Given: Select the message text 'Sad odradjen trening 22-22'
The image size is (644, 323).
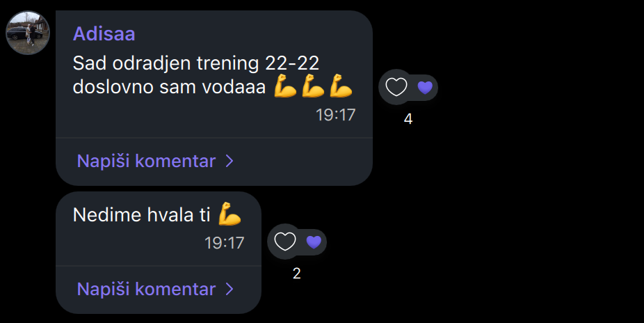Looking at the screenshot, I should (x=196, y=63).
